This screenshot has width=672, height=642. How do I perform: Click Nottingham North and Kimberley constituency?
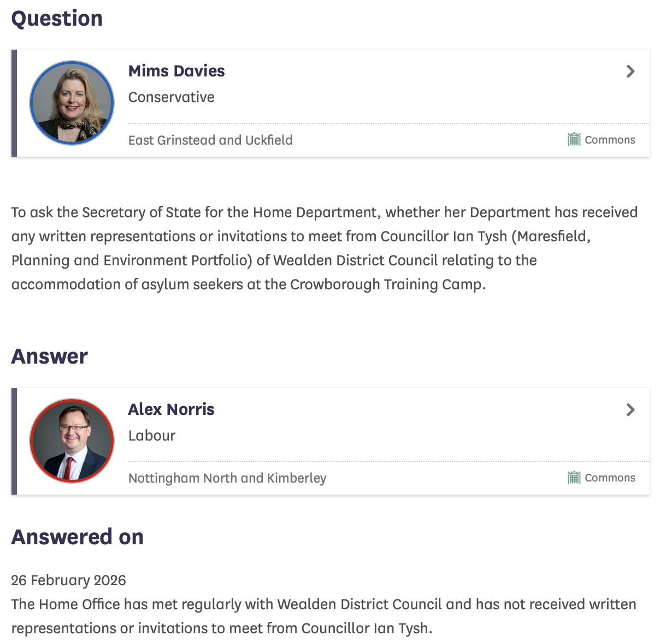tap(227, 478)
